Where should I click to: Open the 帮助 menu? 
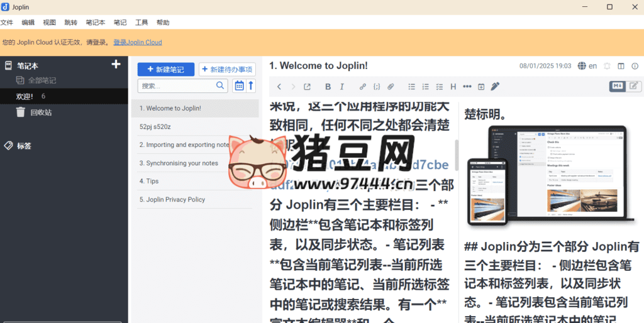[x=163, y=23]
